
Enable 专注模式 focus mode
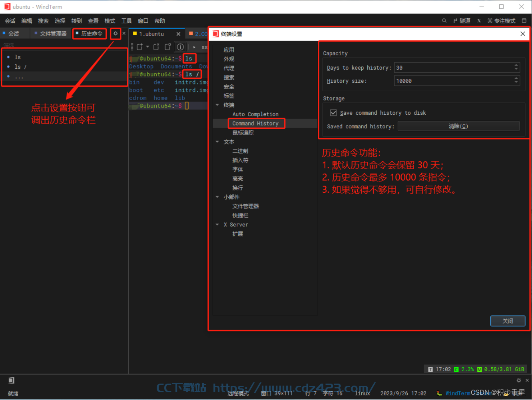502,21
